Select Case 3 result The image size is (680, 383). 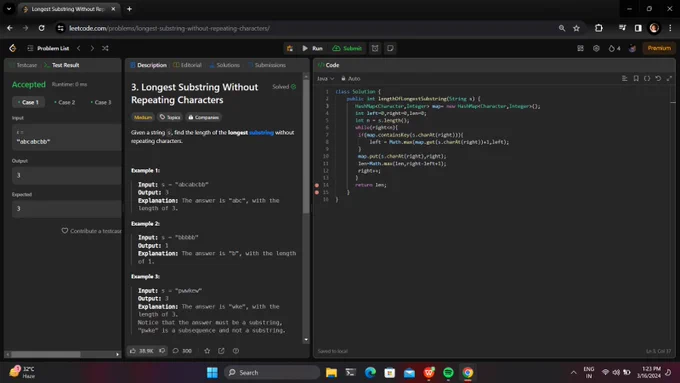tap(101, 102)
